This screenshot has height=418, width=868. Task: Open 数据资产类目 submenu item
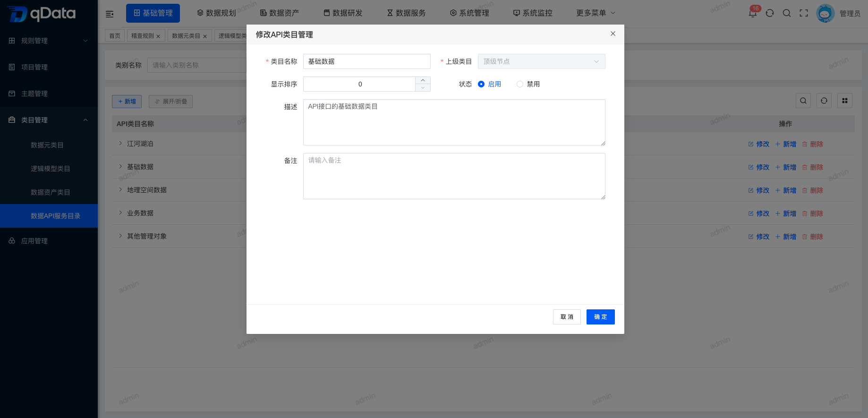click(x=49, y=192)
